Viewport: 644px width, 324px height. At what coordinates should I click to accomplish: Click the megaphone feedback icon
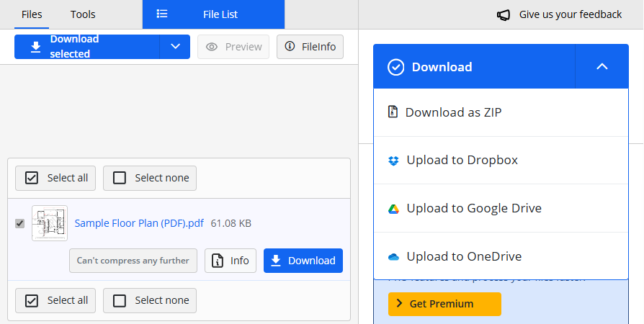(504, 14)
